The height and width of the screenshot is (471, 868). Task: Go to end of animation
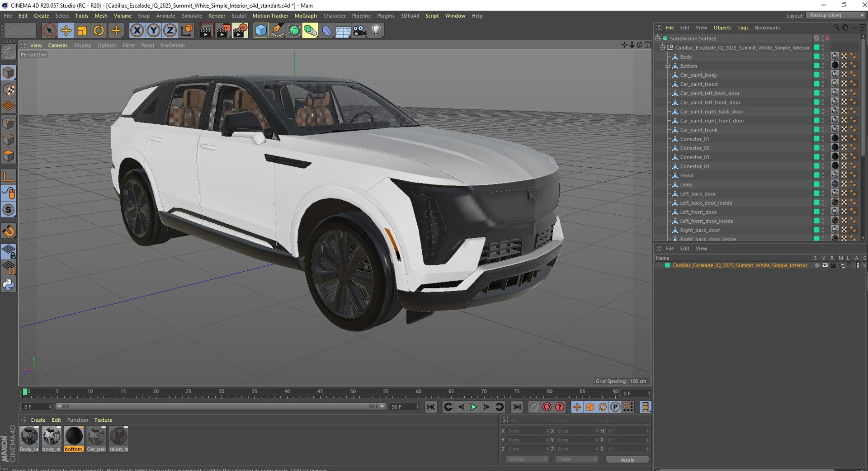coord(517,407)
